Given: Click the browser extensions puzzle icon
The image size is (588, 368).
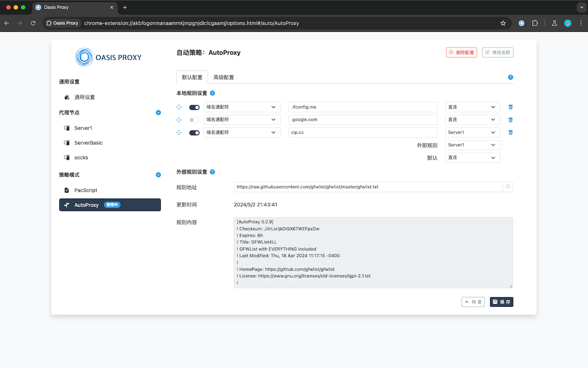Looking at the screenshot, I should coord(535,23).
